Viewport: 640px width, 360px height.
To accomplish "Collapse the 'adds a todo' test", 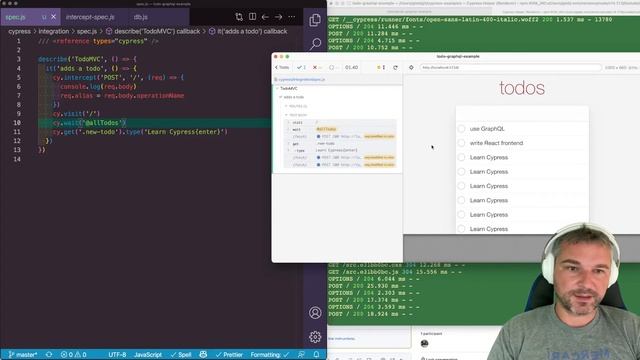I will [x=292, y=97].
